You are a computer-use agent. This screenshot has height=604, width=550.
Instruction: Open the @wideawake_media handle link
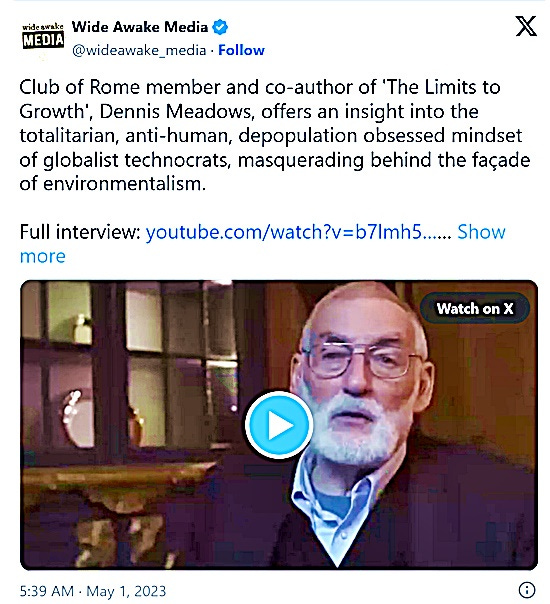pyautogui.click(x=139, y=50)
